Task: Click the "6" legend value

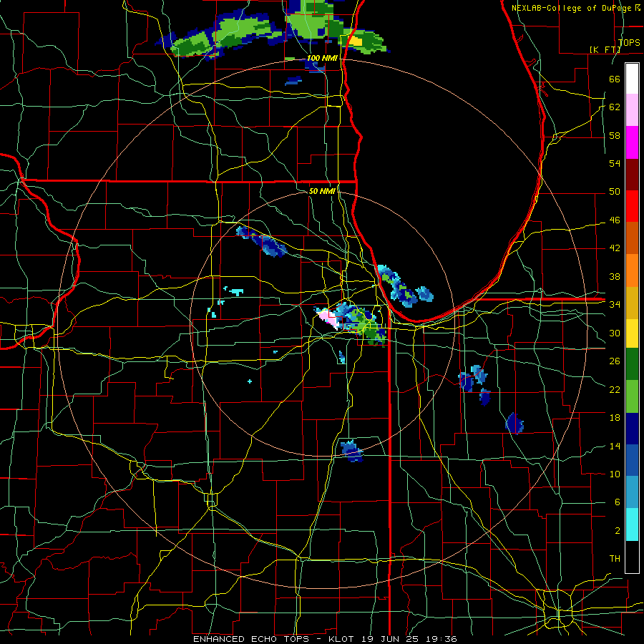Action: coord(617,502)
